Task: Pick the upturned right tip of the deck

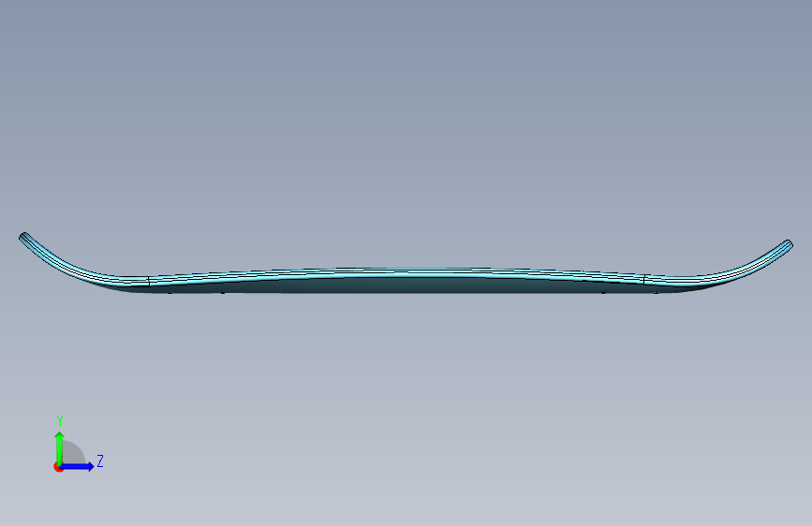Action: [x=788, y=244]
